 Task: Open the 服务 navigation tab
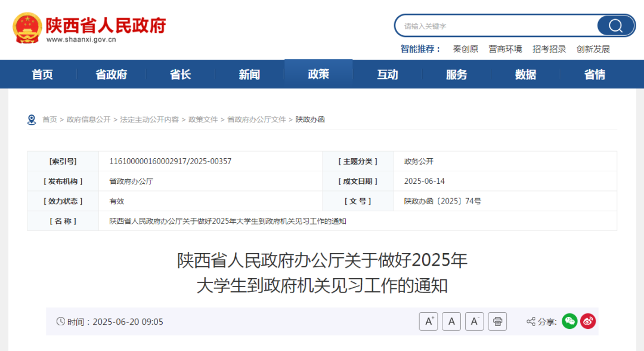tap(456, 75)
